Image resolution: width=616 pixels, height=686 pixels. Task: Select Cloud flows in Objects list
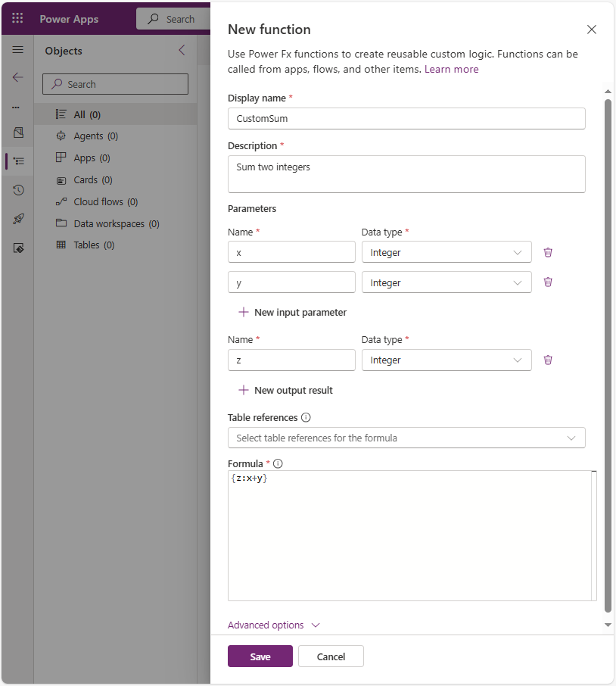[x=105, y=202]
